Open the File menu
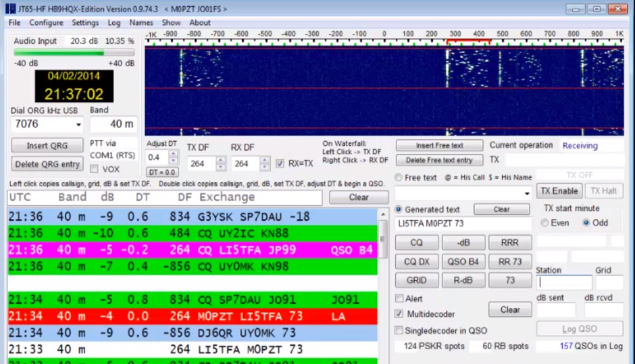This screenshot has height=364, width=635. 14,23
